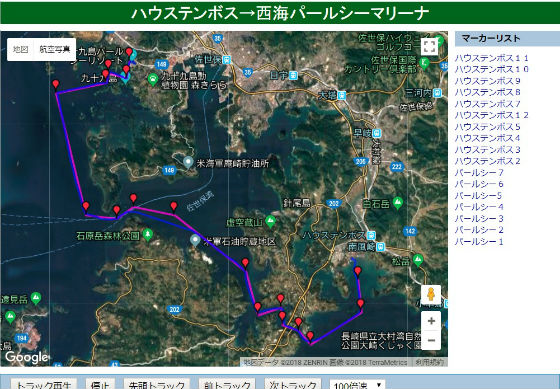
Task: Click the 早岐 station icon
Action: click(377, 134)
